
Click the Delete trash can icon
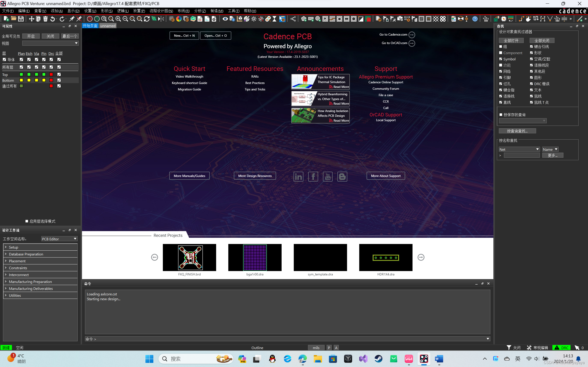[x=45, y=19]
